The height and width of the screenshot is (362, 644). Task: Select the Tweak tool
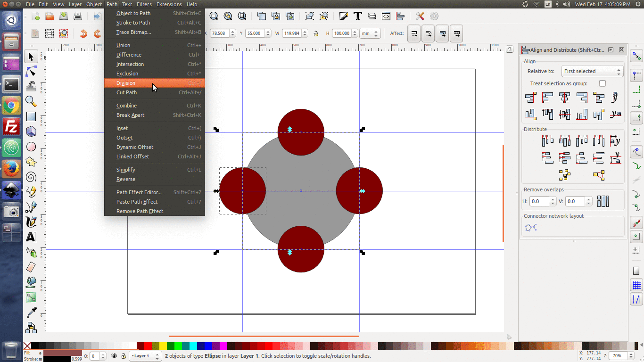[x=31, y=86]
